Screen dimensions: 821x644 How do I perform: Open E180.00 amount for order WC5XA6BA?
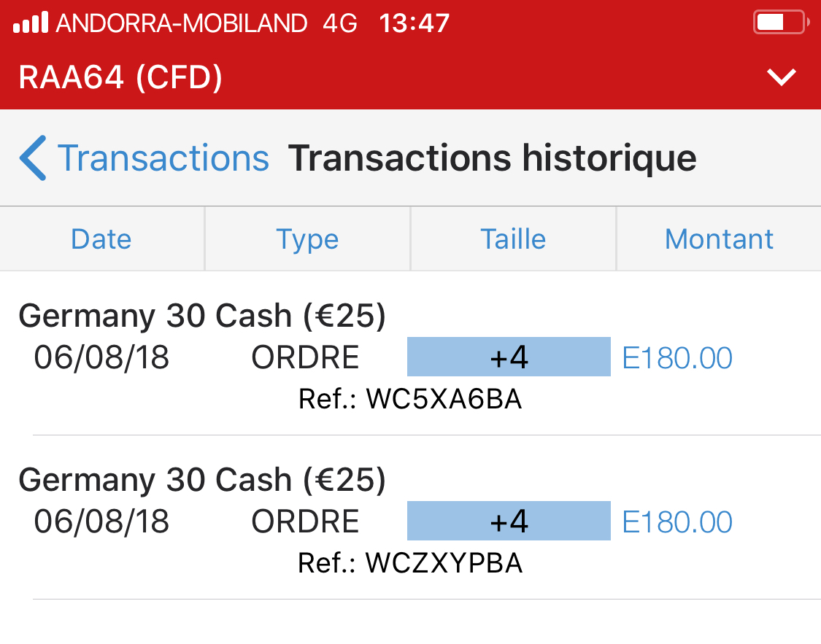click(677, 358)
